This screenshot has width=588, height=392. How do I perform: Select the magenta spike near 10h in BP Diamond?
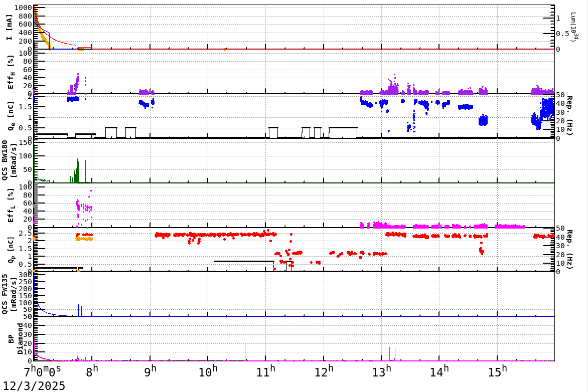pos(245,352)
